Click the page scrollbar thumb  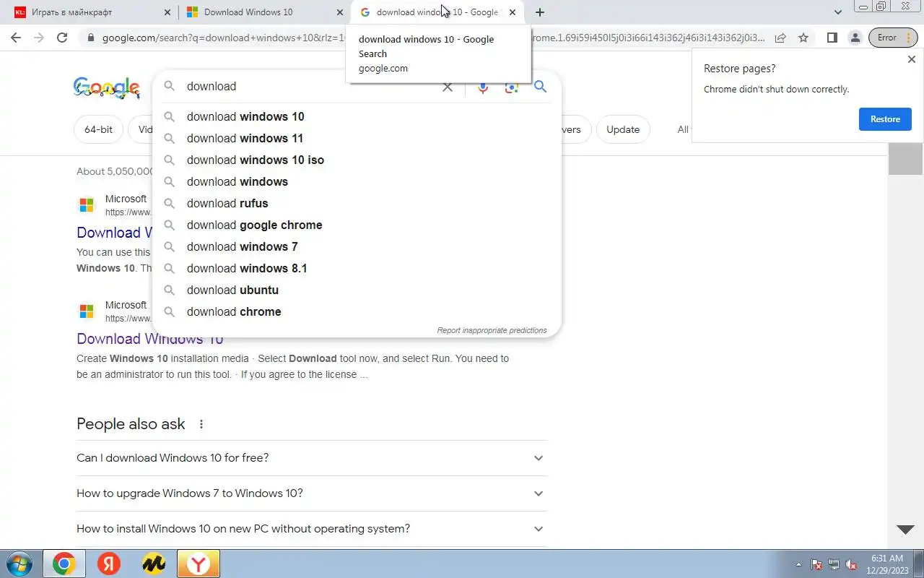pos(905,159)
